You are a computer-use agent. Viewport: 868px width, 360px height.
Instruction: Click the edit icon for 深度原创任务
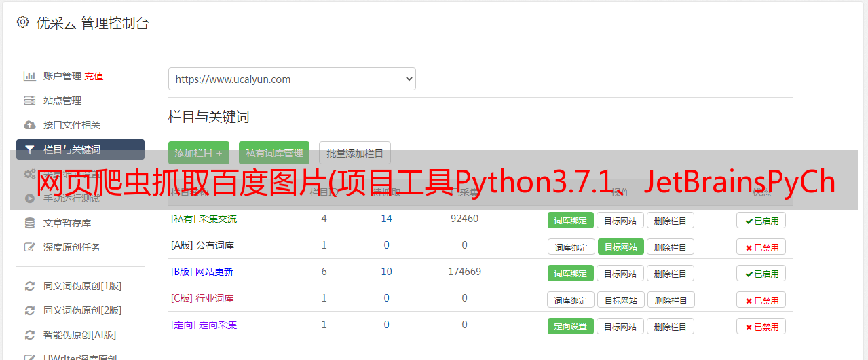pyautogui.click(x=29, y=247)
